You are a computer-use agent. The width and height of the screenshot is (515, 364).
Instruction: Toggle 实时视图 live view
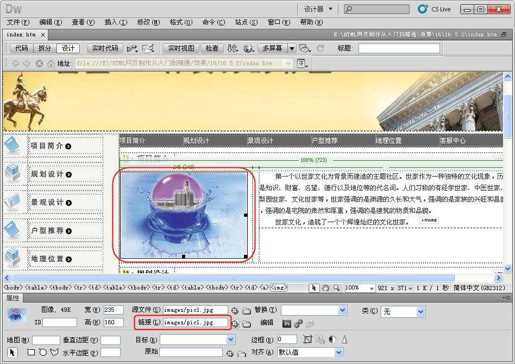181,48
